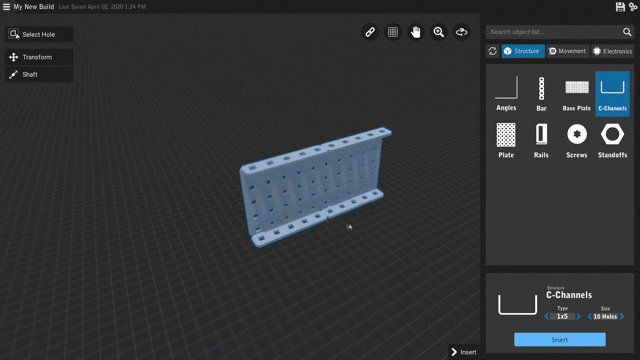Image resolution: width=640 pixels, height=360 pixels.
Task: Click the C-Channels preview thumbnail
Action: point(517,304)
